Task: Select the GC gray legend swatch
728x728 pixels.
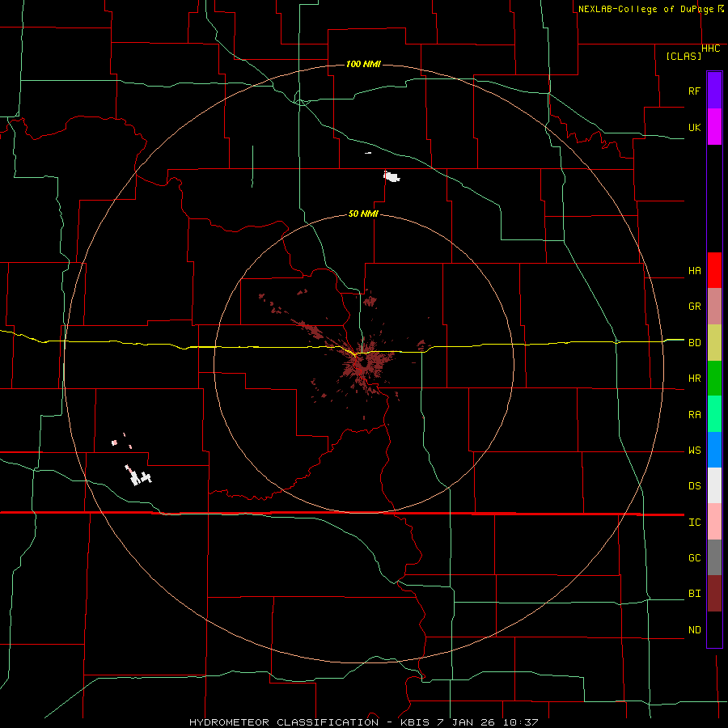Action: click(714, 557)
